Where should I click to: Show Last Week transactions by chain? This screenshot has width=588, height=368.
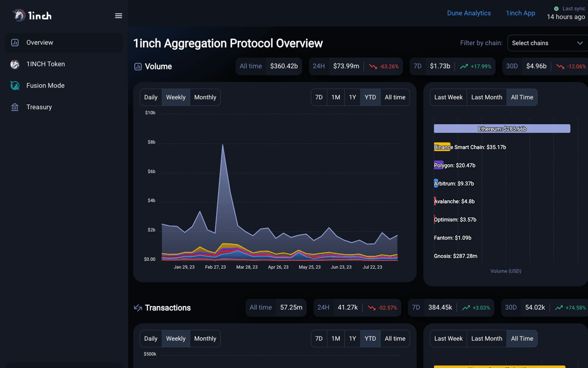pyautogui.click(x=448, y=339)
